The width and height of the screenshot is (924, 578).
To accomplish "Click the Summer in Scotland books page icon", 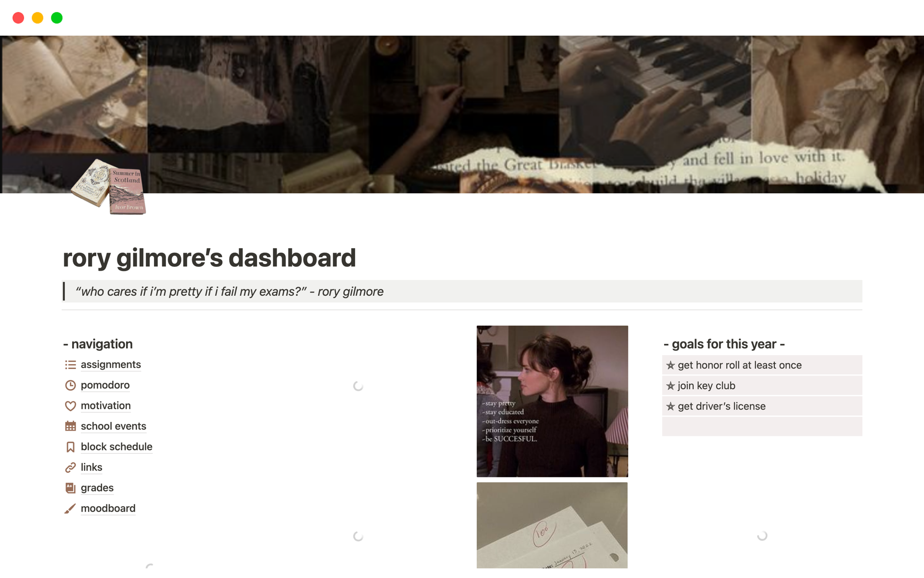I will (x=108, y=187).
